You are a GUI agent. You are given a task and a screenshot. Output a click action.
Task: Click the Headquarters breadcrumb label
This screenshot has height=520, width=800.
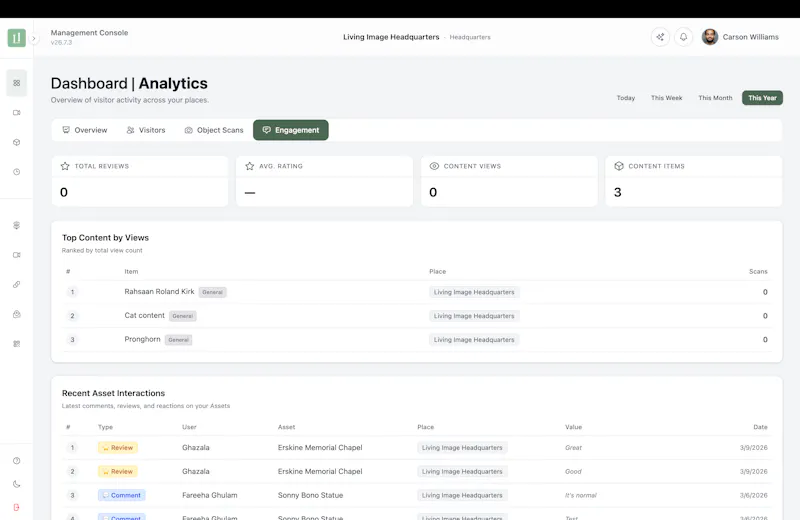click(x=470, y=37)
